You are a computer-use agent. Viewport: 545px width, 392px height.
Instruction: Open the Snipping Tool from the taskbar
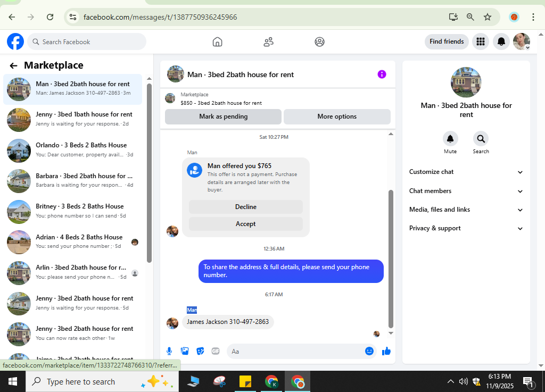[x=219, y=381]
